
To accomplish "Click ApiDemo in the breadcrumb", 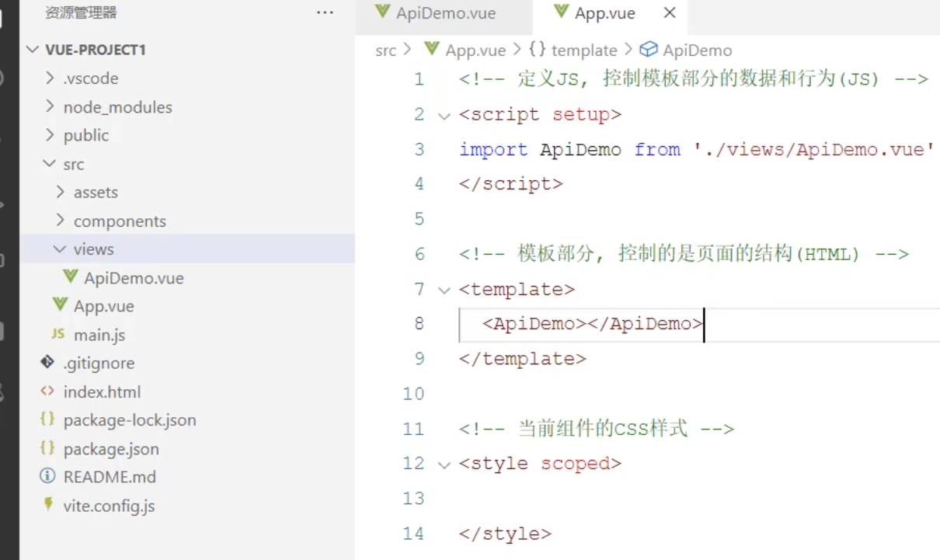I will pos(697,50).
